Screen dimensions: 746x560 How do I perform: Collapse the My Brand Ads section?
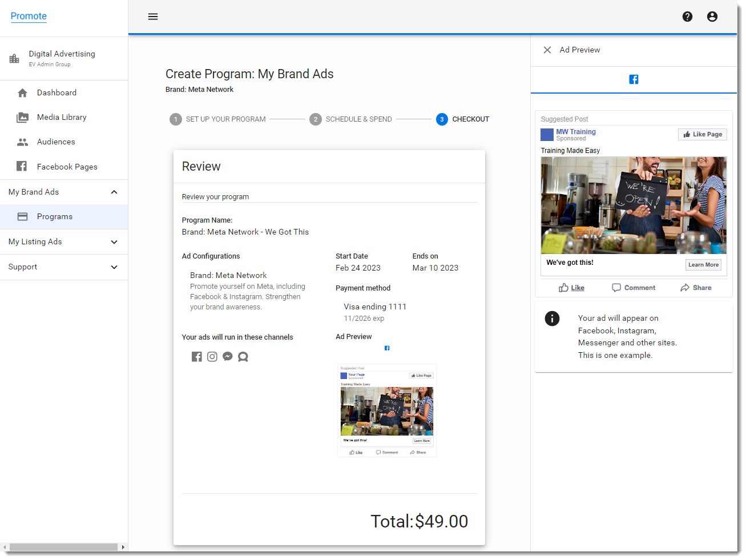[114, 192]
